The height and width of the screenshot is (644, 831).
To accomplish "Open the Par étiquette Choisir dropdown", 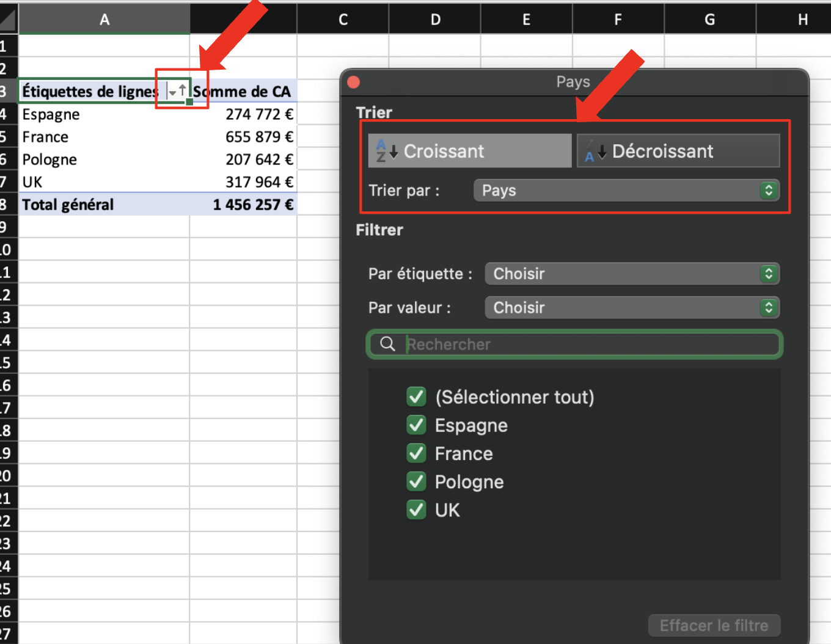I will click(x=632, y=274).
